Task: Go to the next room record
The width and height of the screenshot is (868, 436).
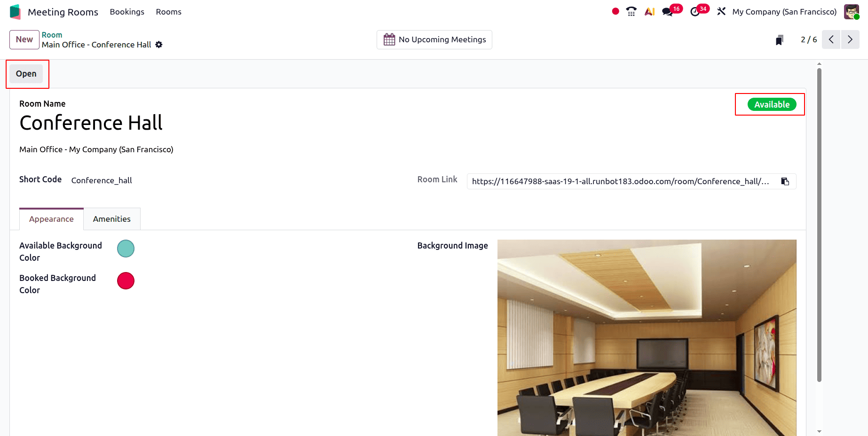Action: pyautogui.click(x=850, y=39)
